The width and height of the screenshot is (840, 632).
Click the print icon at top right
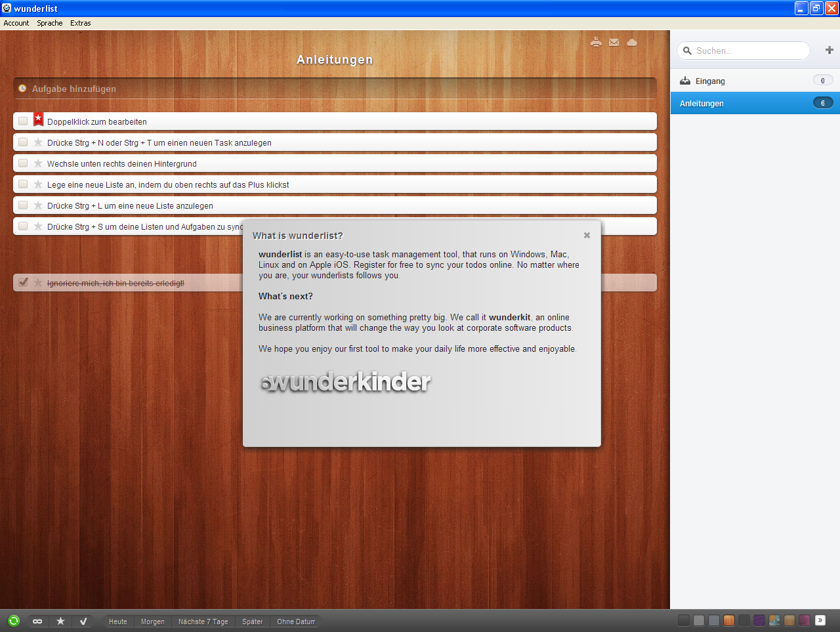click(x=596, y=41)
